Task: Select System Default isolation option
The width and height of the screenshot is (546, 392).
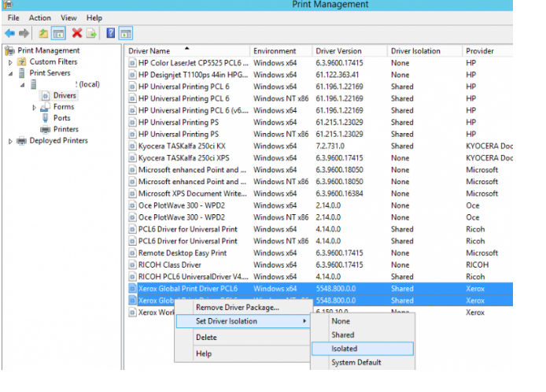Action: pyautogui.click(x=363, y=362)
